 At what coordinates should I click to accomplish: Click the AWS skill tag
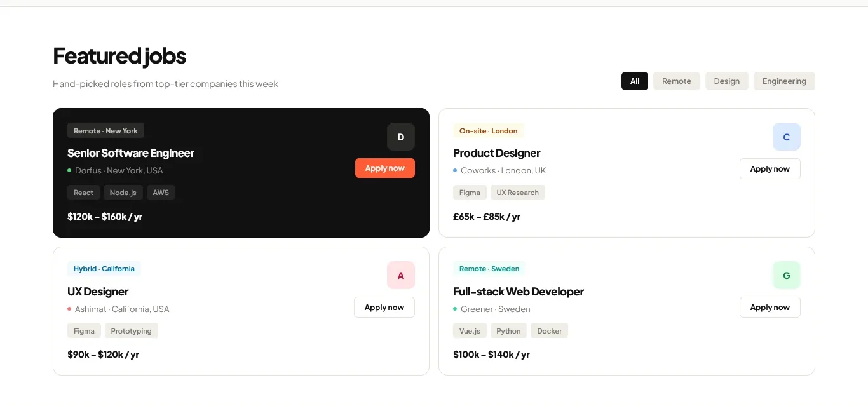[x=161, y=193]
